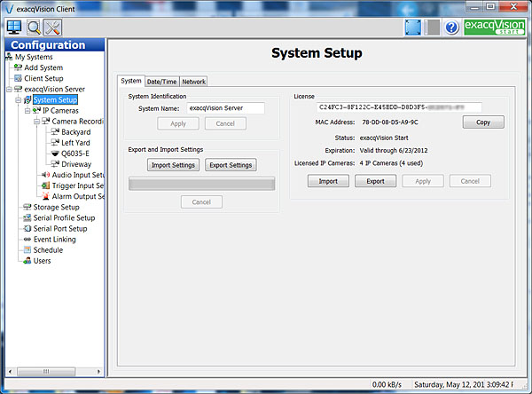Open the Help question mark icon
Screen dimensions: 532x394
pos(451,28)
